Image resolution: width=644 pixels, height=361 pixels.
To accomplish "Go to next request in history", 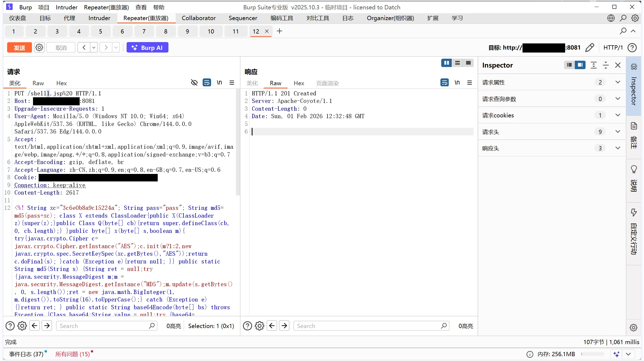I will (x=106, y=48).
